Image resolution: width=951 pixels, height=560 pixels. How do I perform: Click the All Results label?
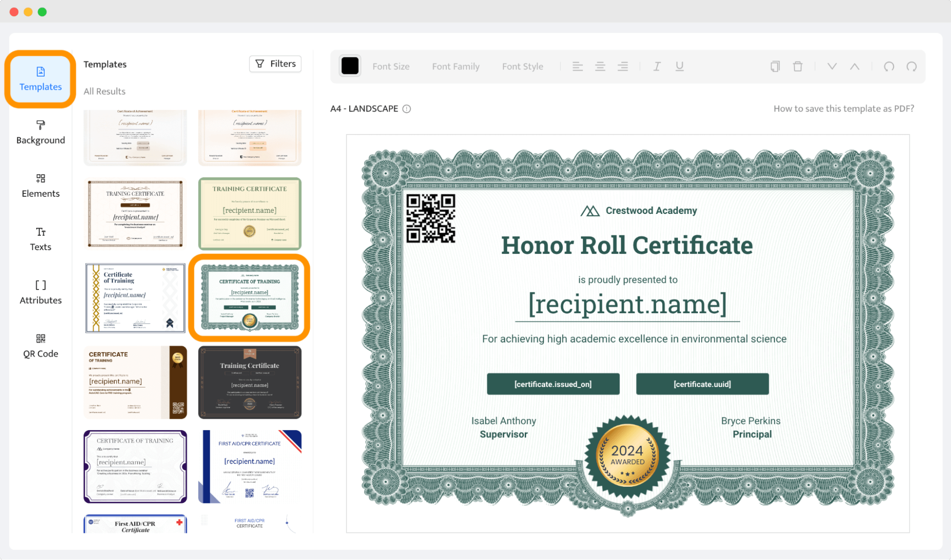coord(105,91)
